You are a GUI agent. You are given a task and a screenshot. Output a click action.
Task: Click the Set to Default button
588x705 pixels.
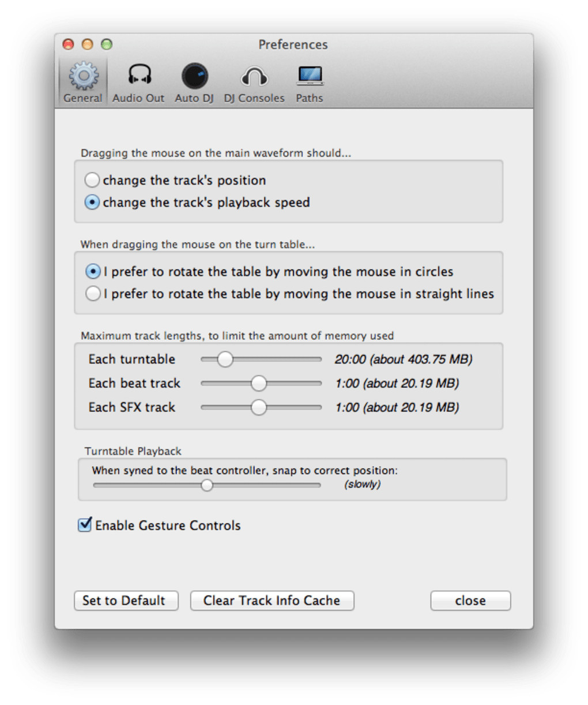click(126, 601)
